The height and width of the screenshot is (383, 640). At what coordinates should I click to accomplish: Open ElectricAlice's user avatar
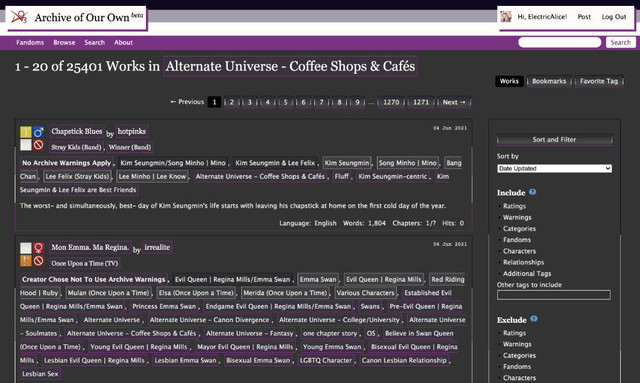506,17
